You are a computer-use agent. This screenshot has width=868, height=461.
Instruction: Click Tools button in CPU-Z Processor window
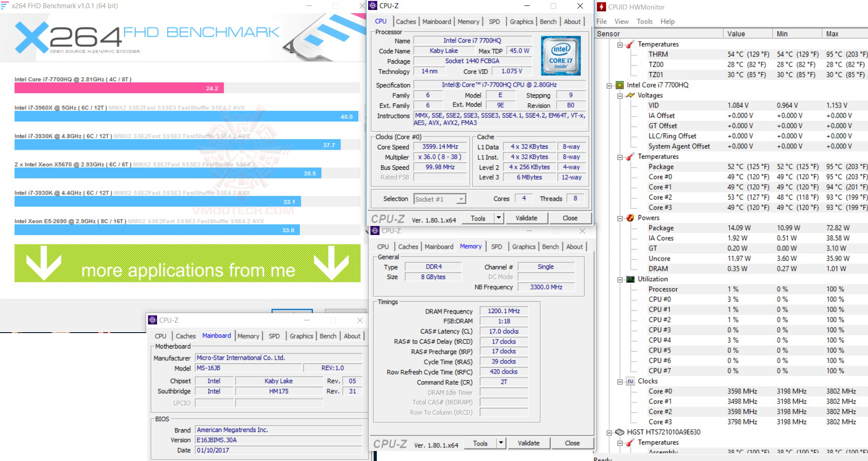478,218
